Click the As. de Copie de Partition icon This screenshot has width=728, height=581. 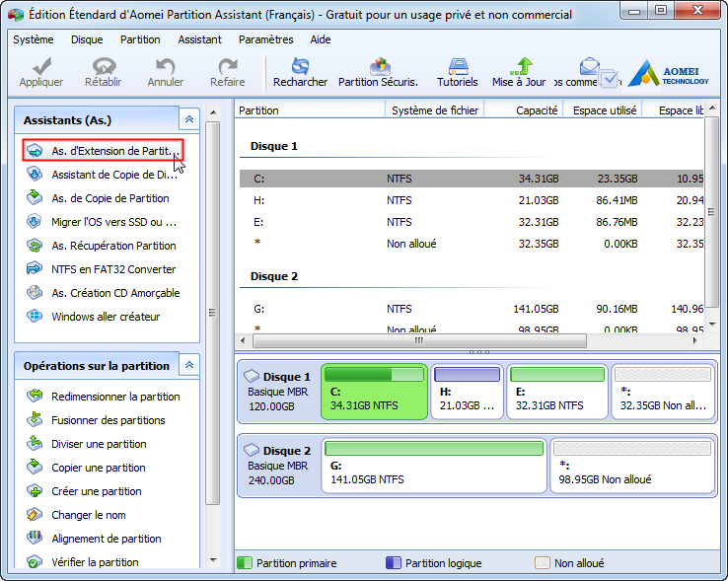pyautogui.click(x=35, y=198)
